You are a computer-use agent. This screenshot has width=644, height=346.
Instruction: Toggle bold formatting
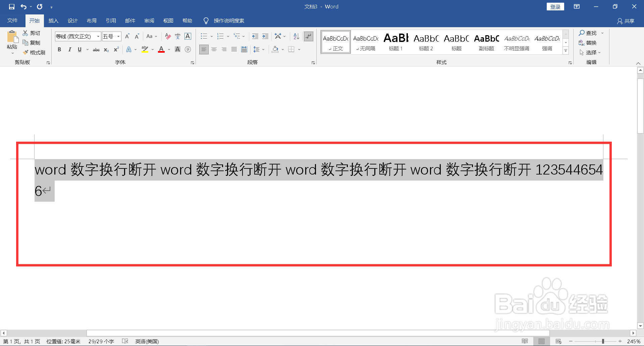coord(59,49)
